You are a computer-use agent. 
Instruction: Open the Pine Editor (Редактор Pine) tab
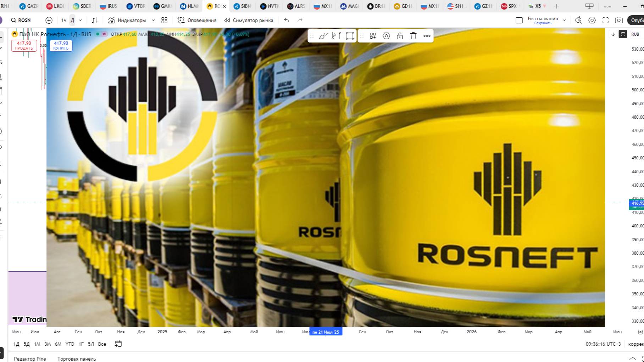point(30,359)
